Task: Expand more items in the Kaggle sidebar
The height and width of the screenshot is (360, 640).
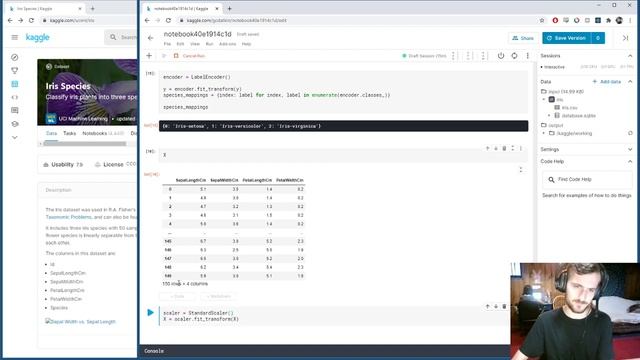Action: tap(15, 138)
